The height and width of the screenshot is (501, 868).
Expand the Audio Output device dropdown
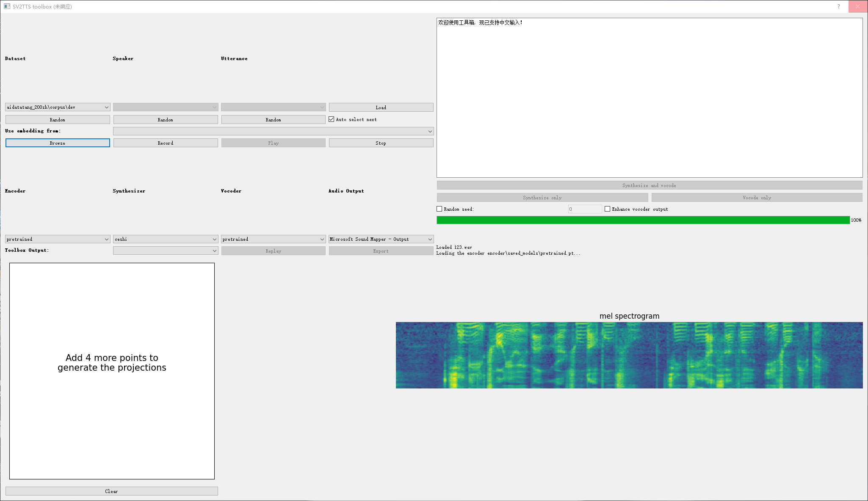click(x=381, y=239)
